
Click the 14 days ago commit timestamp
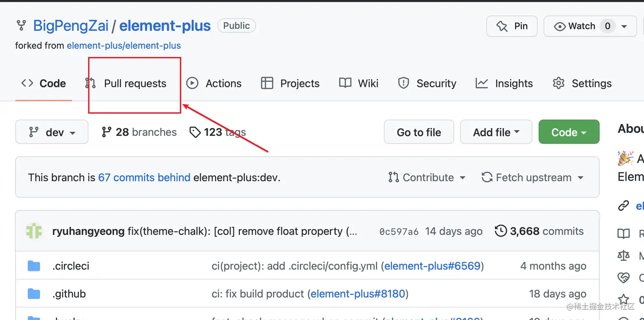454,231
